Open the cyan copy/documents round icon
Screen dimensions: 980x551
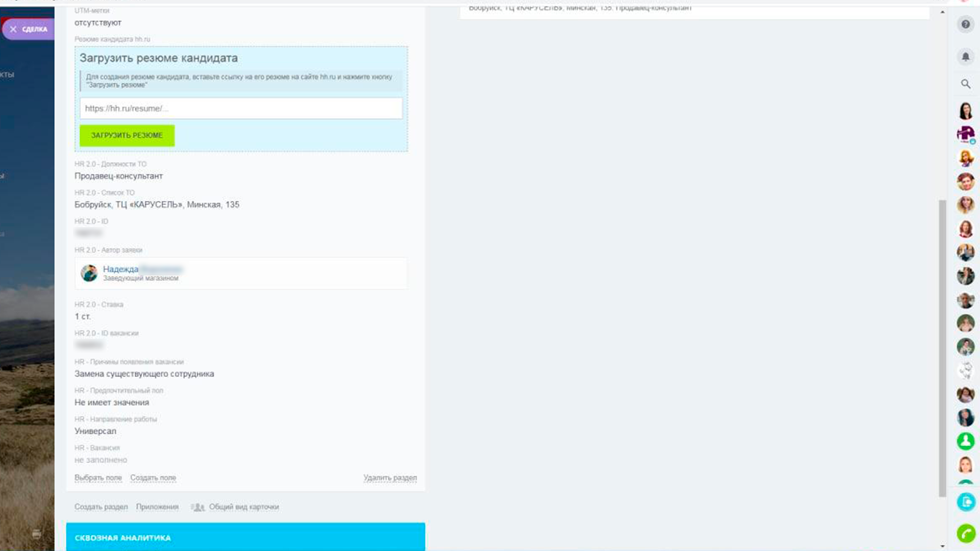[x=966, y=502]
